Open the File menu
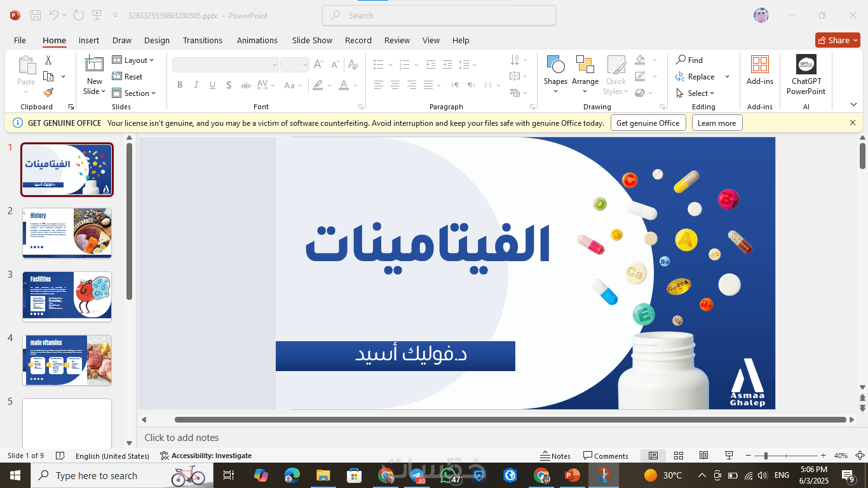Image resolution: width=868 pixels, height=488 pixels. [x=20, y=40]
